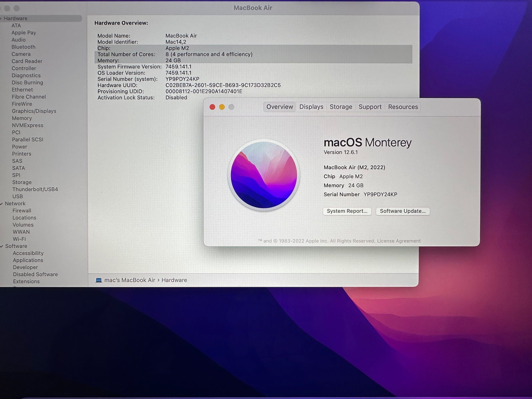Image resolution: width=532 pixels, height=399 pixels.
Task: Select Firewall under Network
Action: 22,211
